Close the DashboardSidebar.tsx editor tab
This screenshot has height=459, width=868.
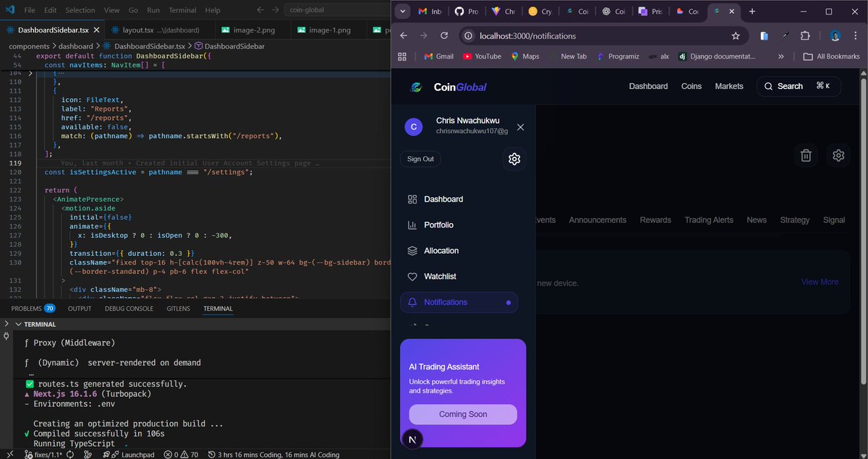[x=95, y=30]
